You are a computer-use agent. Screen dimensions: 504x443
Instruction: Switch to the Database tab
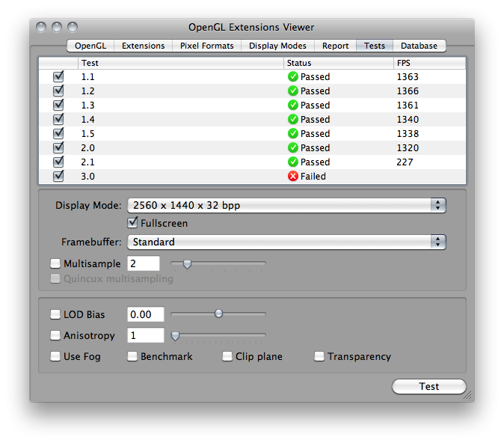point(420,46)
